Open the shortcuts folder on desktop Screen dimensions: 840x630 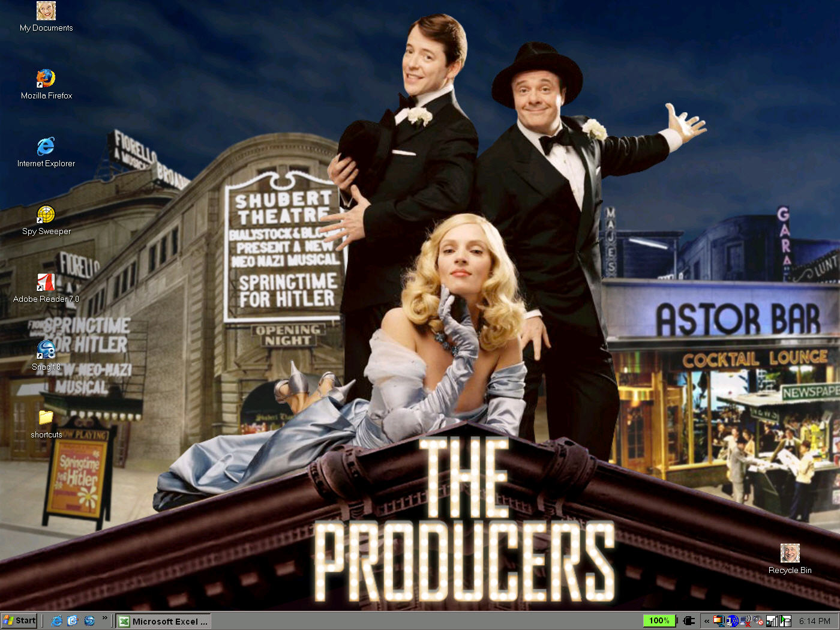(46, 418)
